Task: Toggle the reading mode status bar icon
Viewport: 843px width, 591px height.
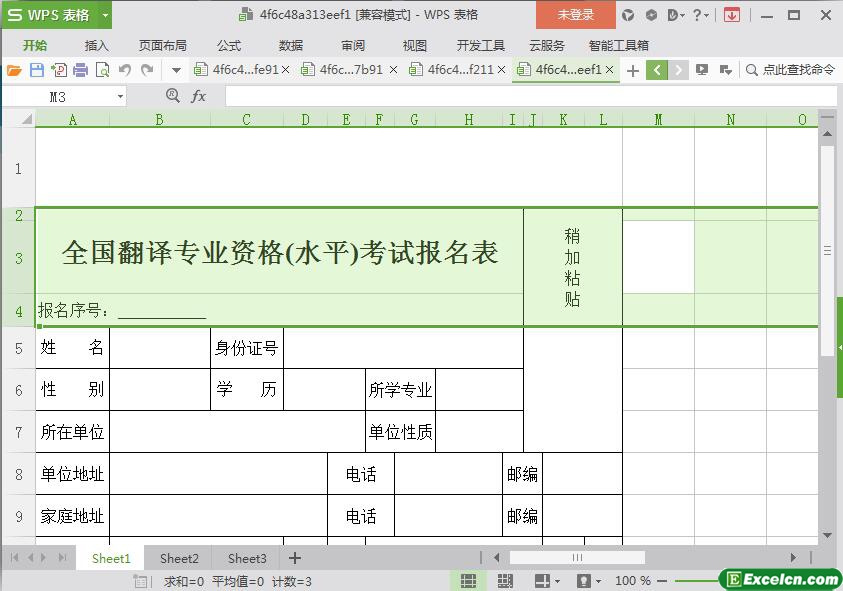Action: (x=542, y=581)
